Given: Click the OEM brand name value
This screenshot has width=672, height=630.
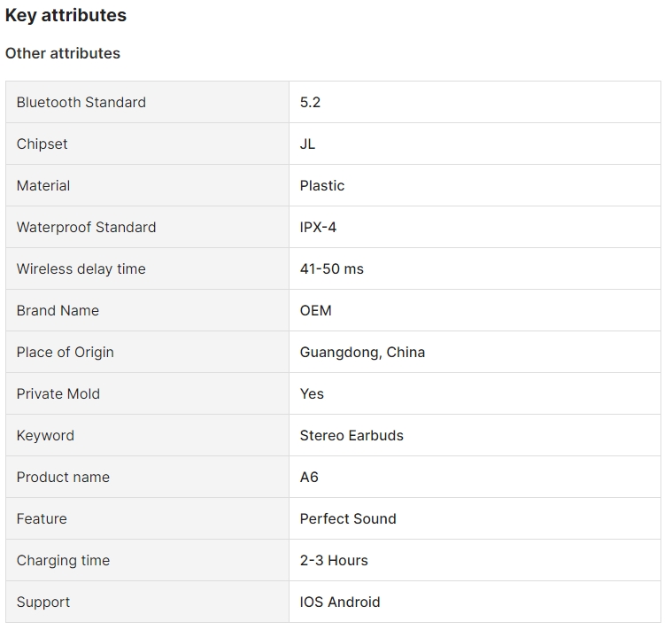Looking at the screenshot, I should (x=315, y=310).
